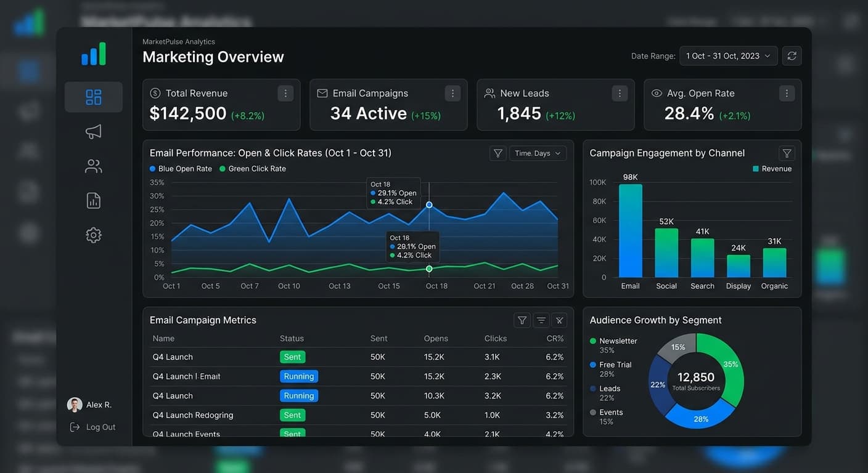Image resolution: width=868 pixels, height=473 pixels.
Task: Expand the Time Days dropdown
Action: (x=537, y=153)
